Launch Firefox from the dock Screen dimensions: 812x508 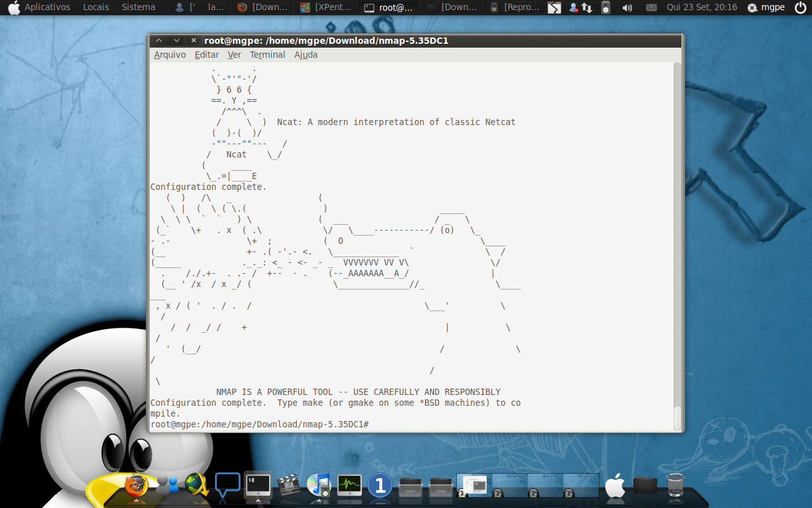click(x=136, y=486)
